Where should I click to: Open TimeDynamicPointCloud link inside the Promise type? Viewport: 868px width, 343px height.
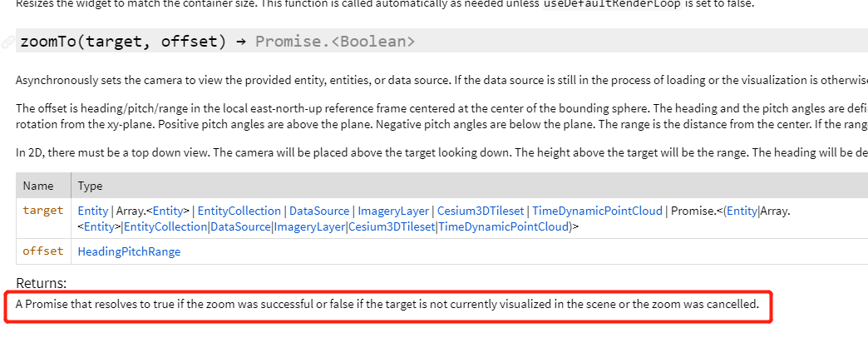click(504, 226)
